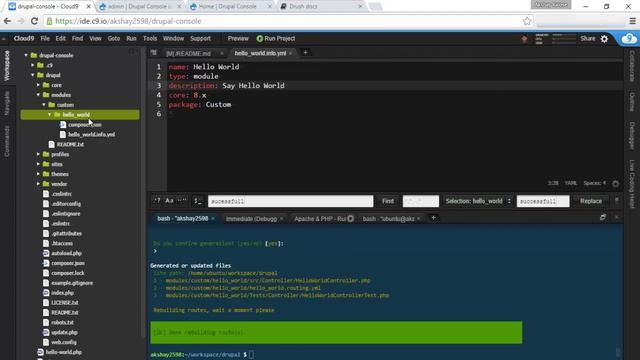Collapse the drupal folder
This screenshot has height=360, width=640.
pos(33,75)
